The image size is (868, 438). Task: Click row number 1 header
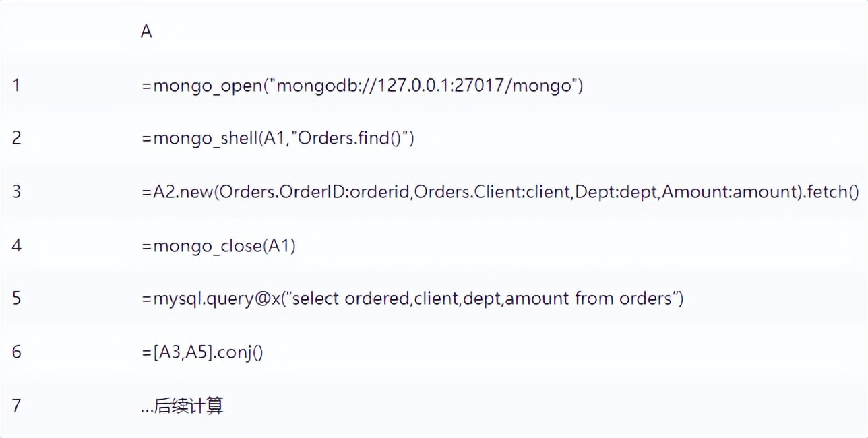coord(16,85)
